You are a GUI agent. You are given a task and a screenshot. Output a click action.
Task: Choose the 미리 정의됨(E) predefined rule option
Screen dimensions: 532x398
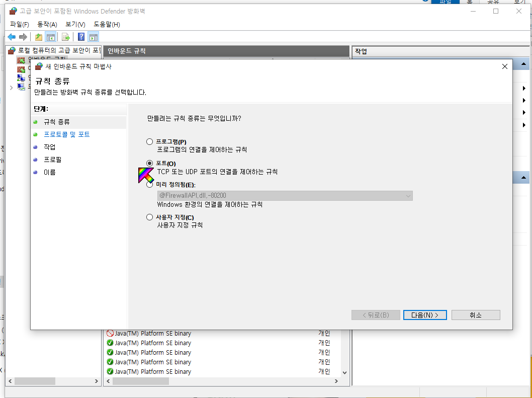150,185
